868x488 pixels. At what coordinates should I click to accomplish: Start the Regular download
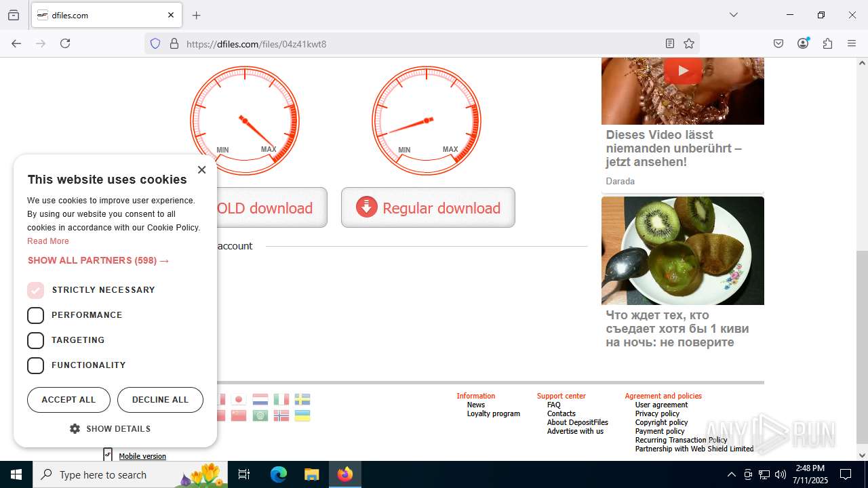[x=428, y=207]
